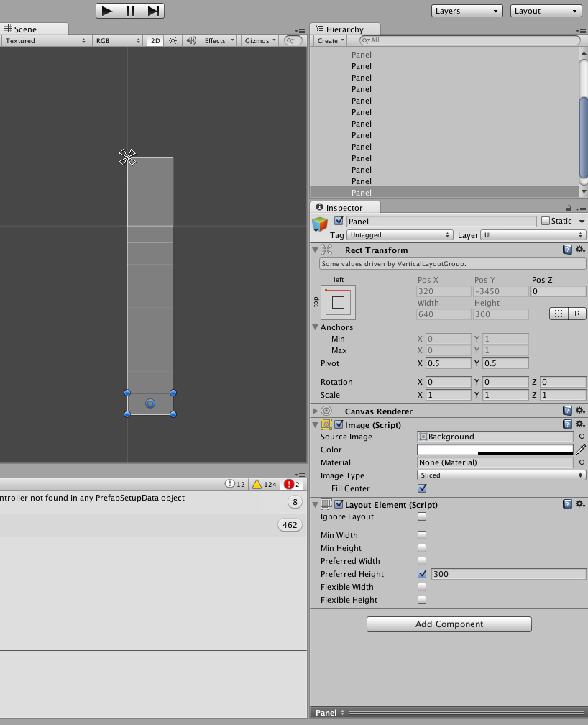Click the Add Component button
Screen dimensions: 588x725
tap(449, 624)
